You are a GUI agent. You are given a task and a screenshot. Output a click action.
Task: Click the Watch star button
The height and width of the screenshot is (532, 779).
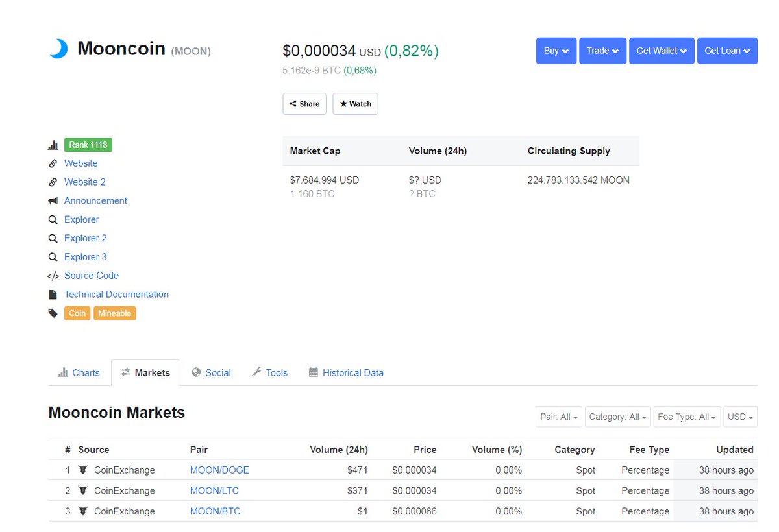click(355, 104)
